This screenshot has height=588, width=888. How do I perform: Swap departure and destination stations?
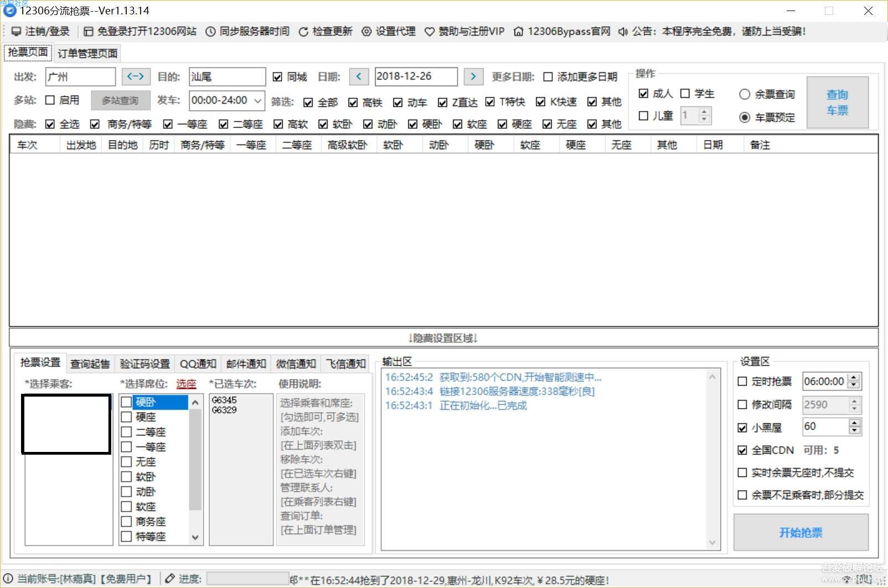tap(136, 76)
